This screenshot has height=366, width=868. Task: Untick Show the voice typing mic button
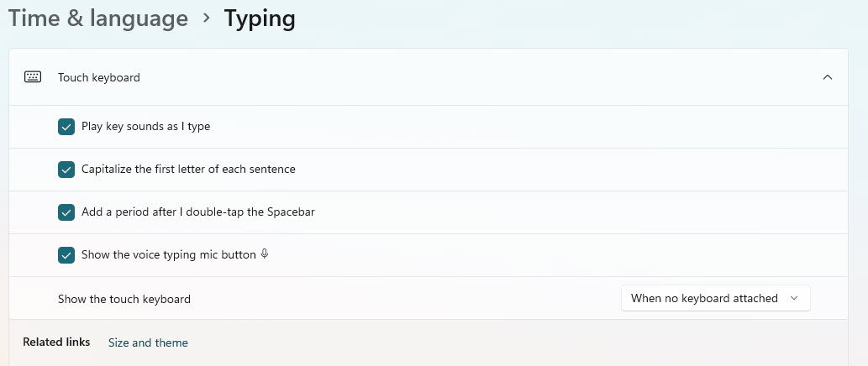pos(66,255)
